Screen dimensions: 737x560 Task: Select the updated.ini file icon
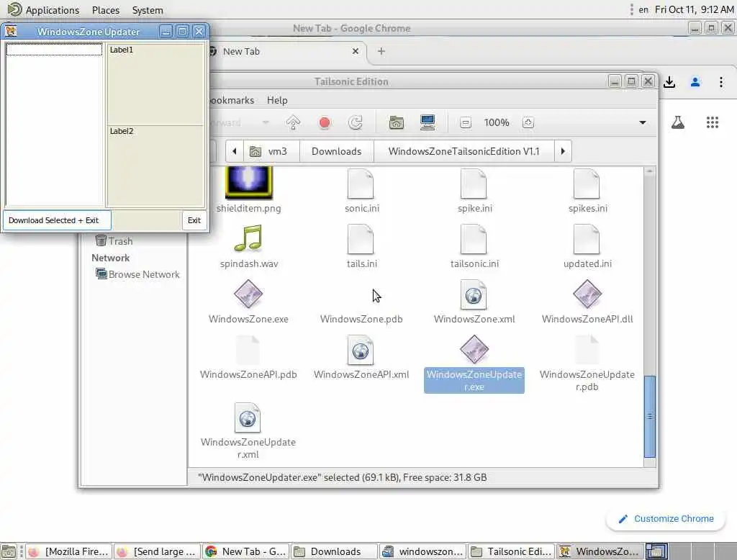587,239
